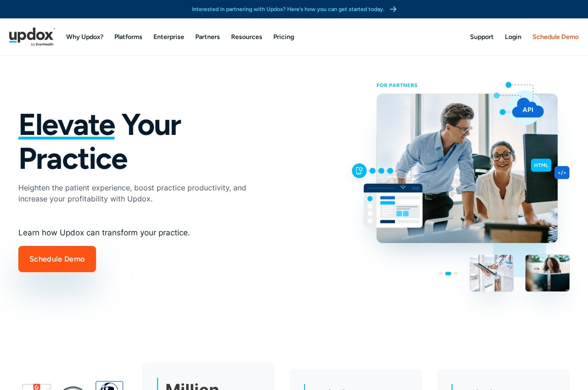The image size is (588, 390).
Task: Open the Enterprise menu
Action: (169, 37)
